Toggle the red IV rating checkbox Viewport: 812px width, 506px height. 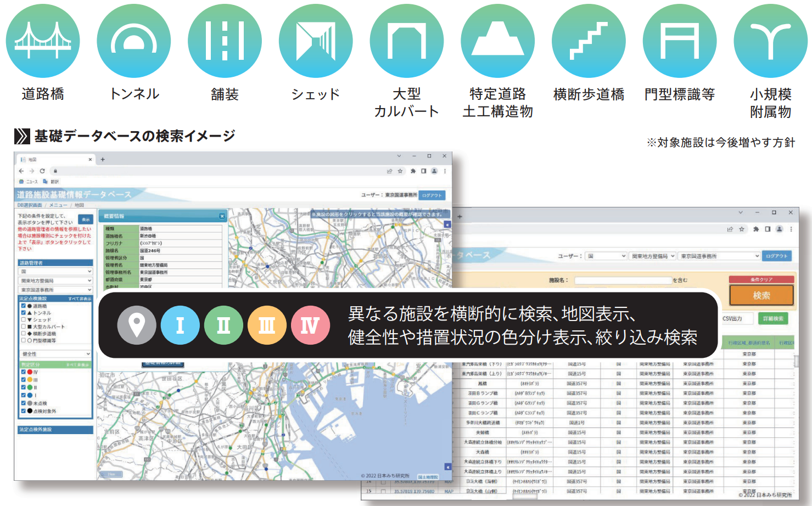[24, 372]
